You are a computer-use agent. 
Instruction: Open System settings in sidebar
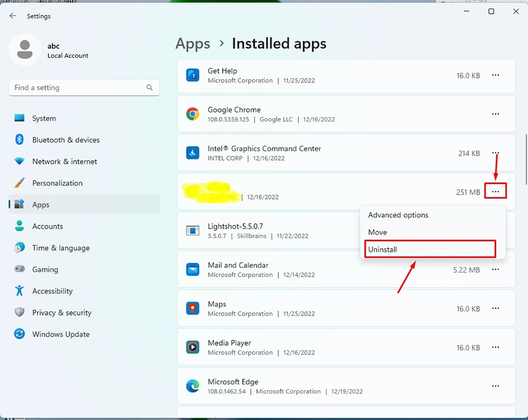tap(84, 118)
